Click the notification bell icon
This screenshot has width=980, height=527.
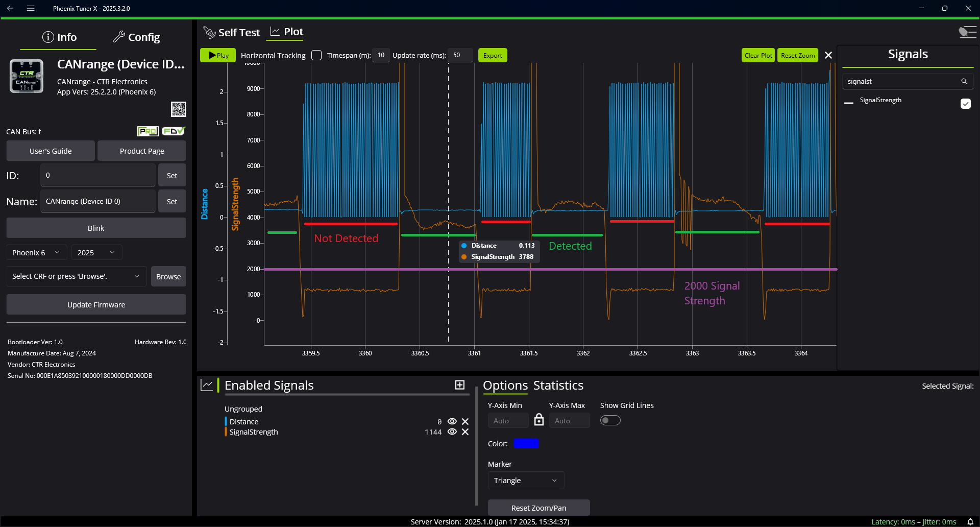click(970, 522)
